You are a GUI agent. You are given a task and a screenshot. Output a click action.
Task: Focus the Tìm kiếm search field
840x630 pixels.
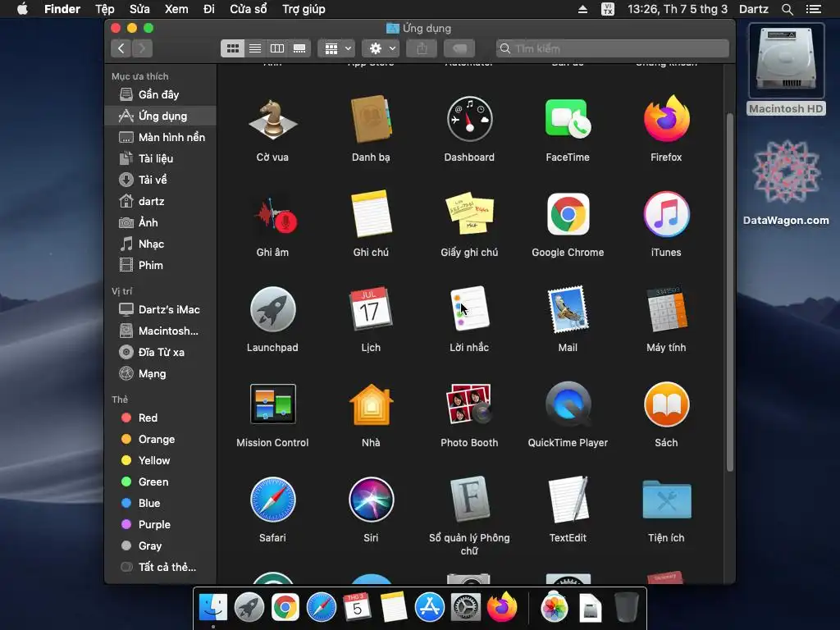click(x=612, y=48)
